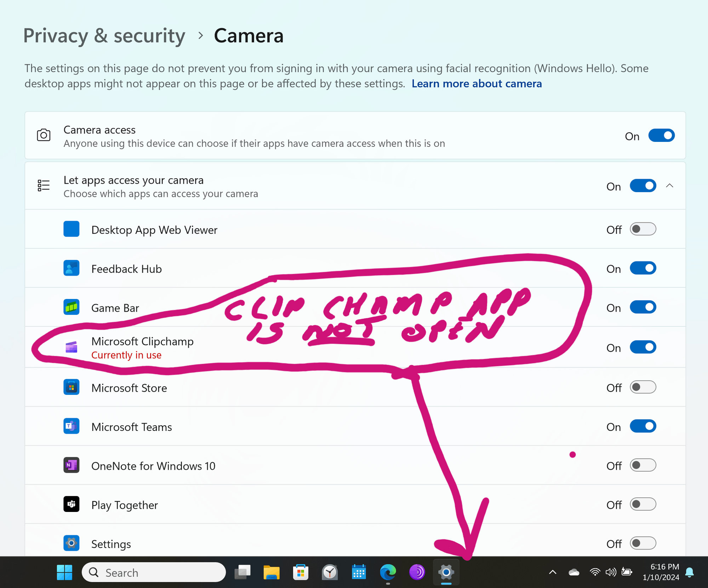The width and height of the screenshot is (708, 588).
Task: Disable camera access for Feedback Hub
Action: pyautogui.click(x=643, y=268)
